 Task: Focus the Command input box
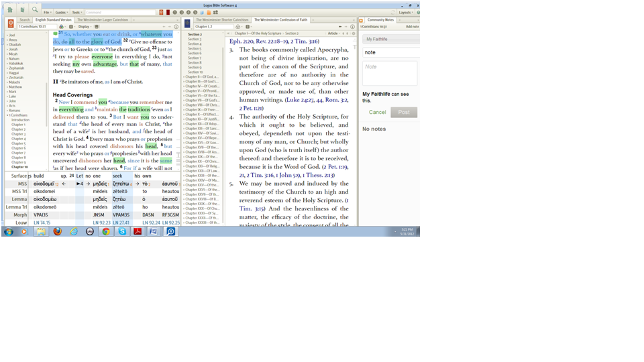pyautogui.click(x=120, y=12)
